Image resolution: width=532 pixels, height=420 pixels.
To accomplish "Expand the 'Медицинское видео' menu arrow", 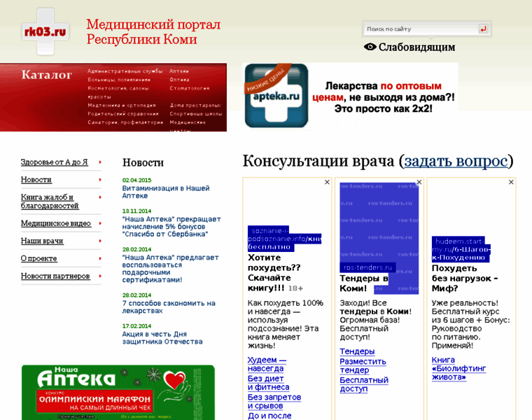I will 100,223.
